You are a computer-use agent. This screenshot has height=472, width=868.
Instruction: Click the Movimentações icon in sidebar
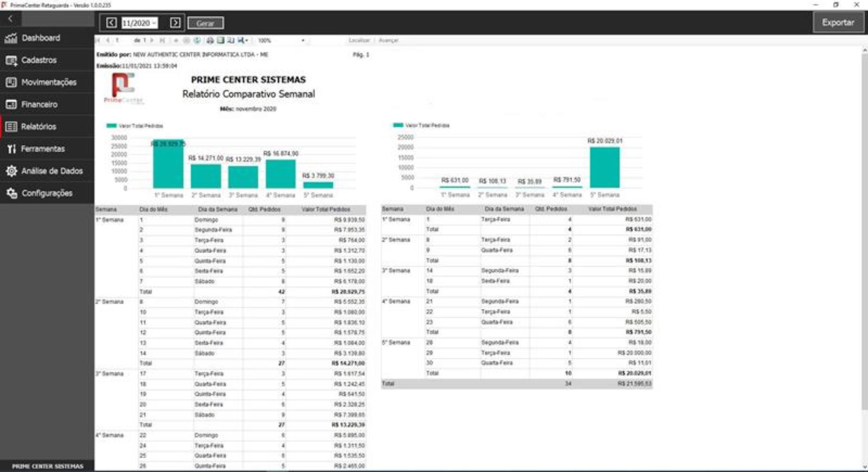point(11,82)
